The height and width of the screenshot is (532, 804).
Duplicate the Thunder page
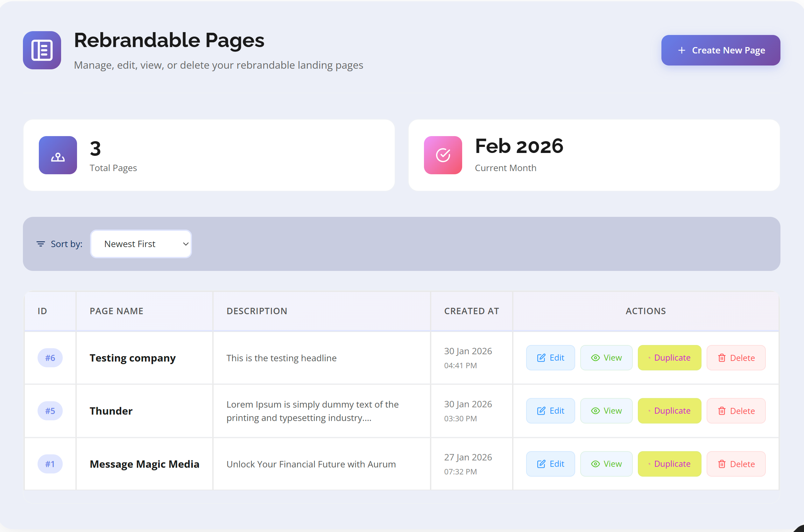coord(669,411)
